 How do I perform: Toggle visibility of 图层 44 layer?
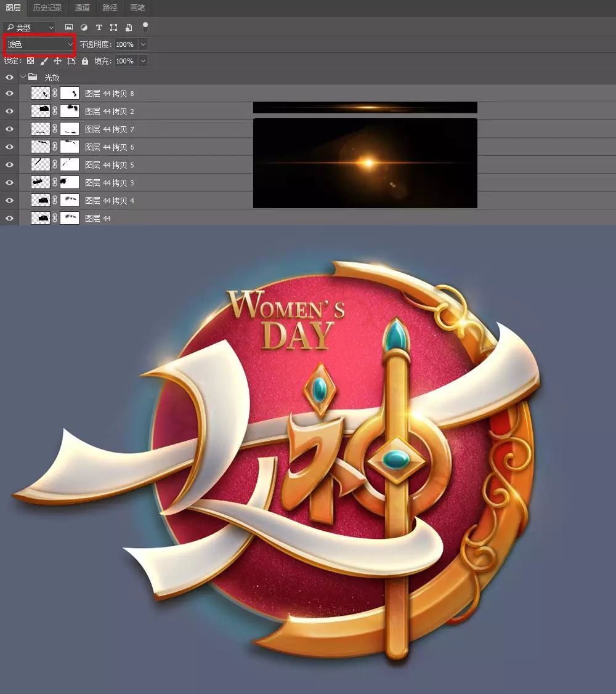[x=9, y=218]
